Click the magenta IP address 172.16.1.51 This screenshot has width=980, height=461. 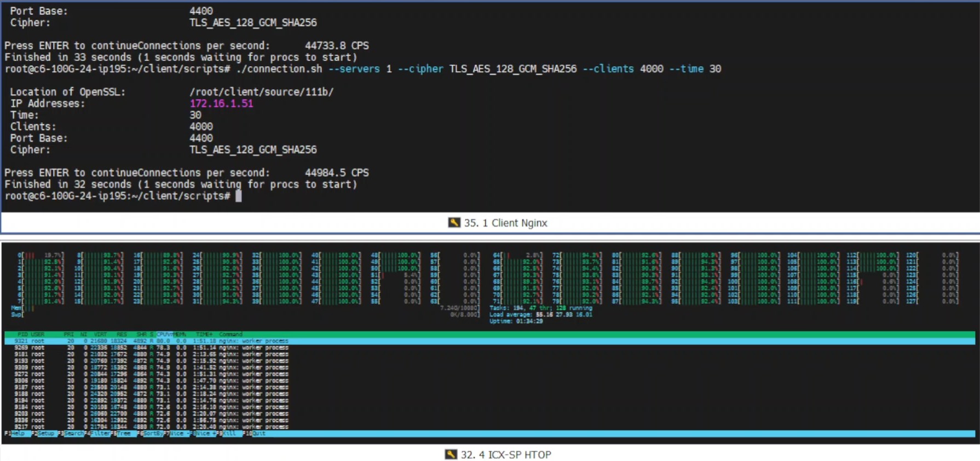(221, 103)
